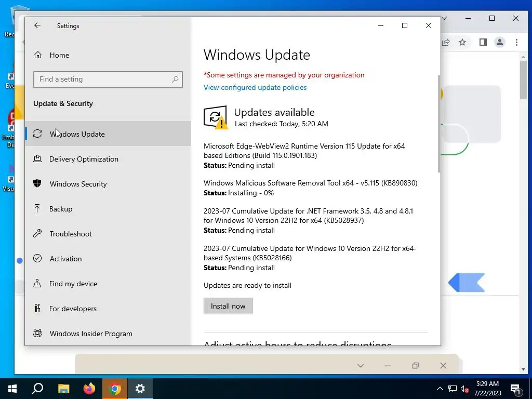Show hidden system tray icons
The height and width of the screenshot is (399, 532).
click(x=440, y=389)
